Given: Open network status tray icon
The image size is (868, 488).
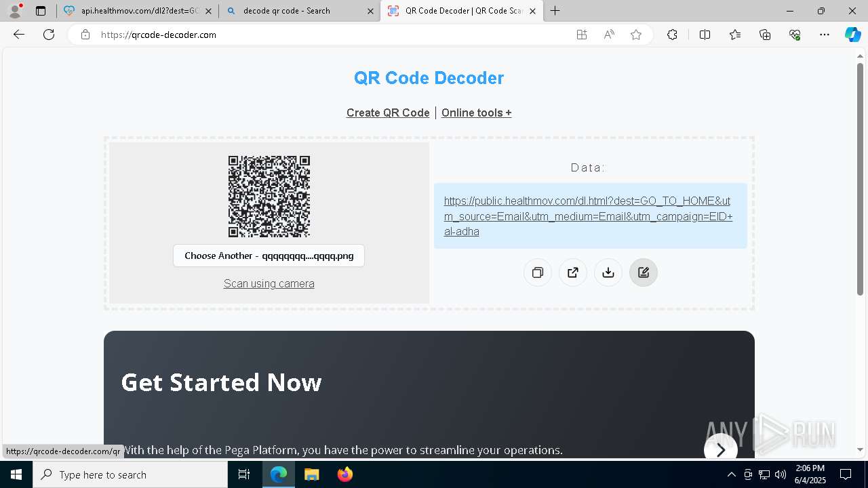Looking at the screenshot, I should click(764, 474).
